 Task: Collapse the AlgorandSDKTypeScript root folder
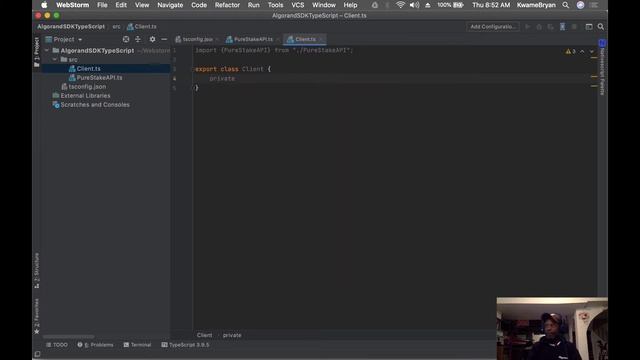click(47, 51)
